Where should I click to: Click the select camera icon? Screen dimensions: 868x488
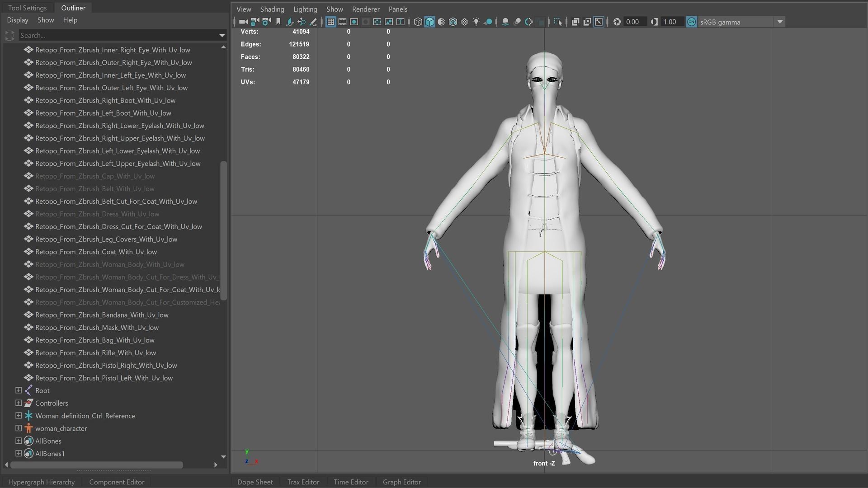coord(243,22)
